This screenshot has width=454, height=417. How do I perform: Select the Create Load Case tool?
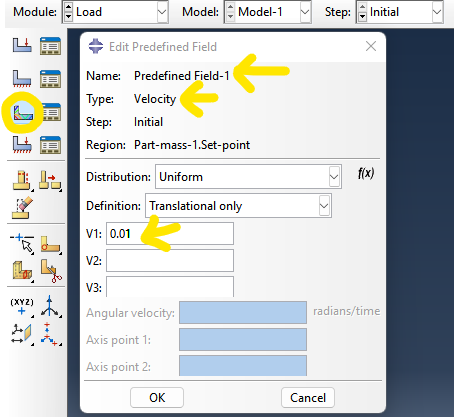tap(22, 145)
